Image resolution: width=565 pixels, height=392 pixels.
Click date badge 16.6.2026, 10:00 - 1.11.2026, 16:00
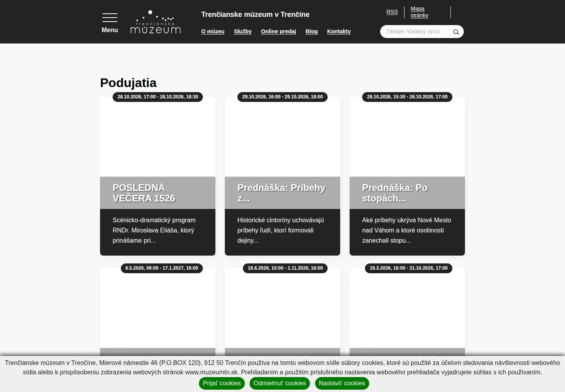285,268
